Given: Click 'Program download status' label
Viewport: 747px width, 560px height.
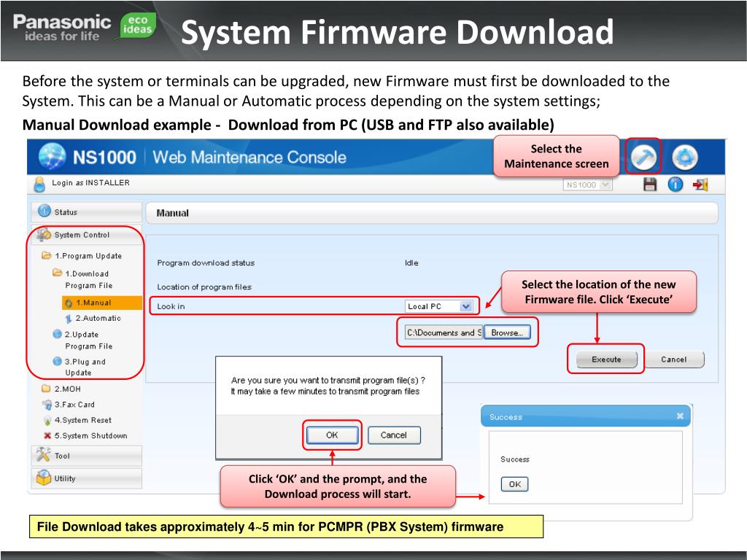Looking at the screenshot, I should tap(206, 262).
